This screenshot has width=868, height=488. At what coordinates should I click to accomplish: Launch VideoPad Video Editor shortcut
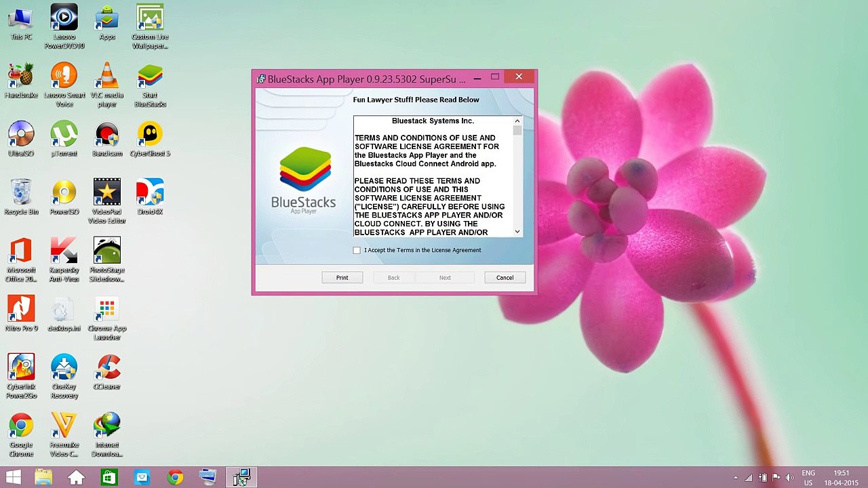click(x=107, y=202)
